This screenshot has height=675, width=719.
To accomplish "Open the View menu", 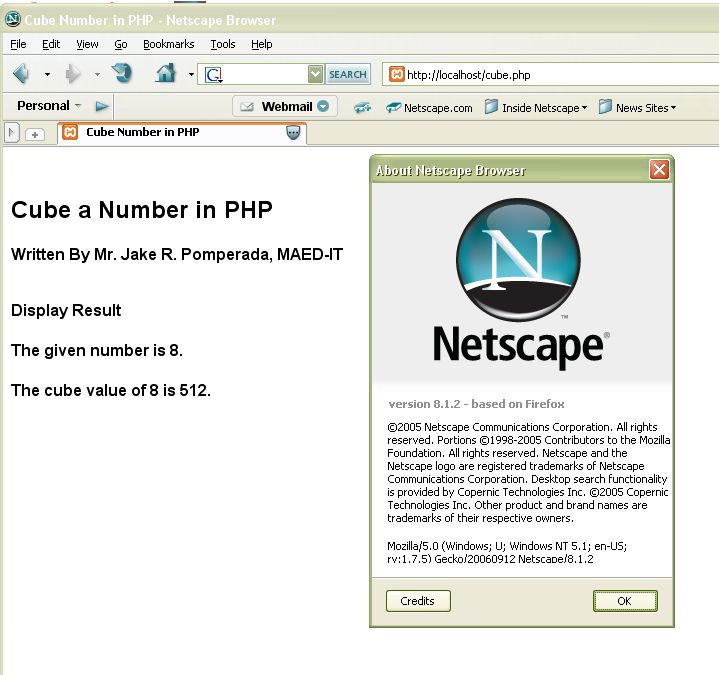I will 87,44.
